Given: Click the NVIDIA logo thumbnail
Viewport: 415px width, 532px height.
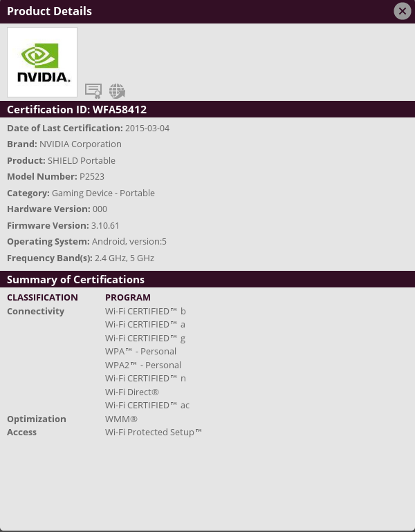Looking at the screenshot, I should pos(42,62).
